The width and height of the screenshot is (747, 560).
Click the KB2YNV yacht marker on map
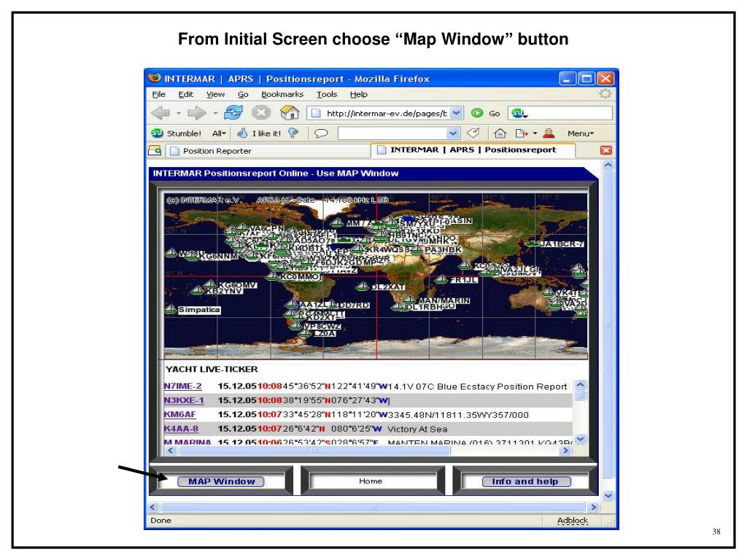click(x=197, y=289)
